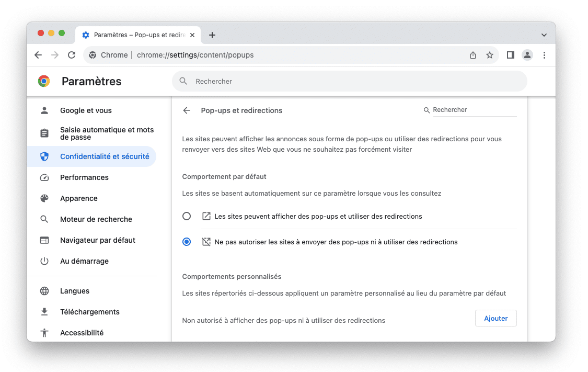Toggle the side panel icon
588x372 pixels.
tap(511, 55)
